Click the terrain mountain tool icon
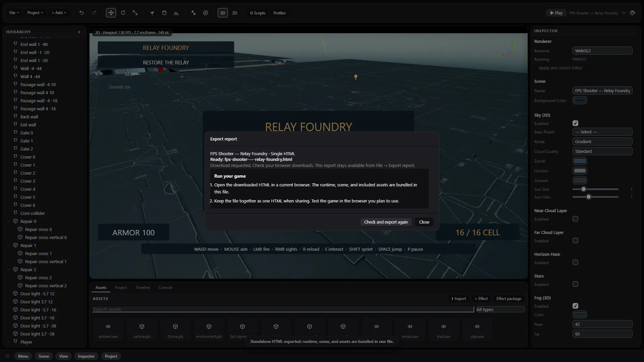644x362 pixels. pyautogui.click(x=176, y=13)
